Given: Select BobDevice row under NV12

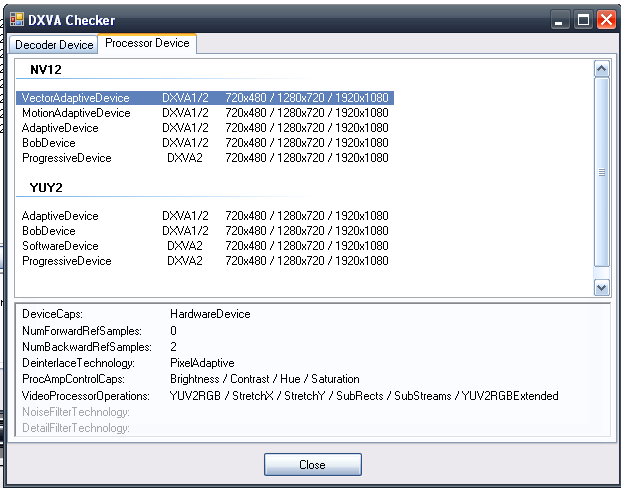Looking at the screenshot, I should coord(205,143).
